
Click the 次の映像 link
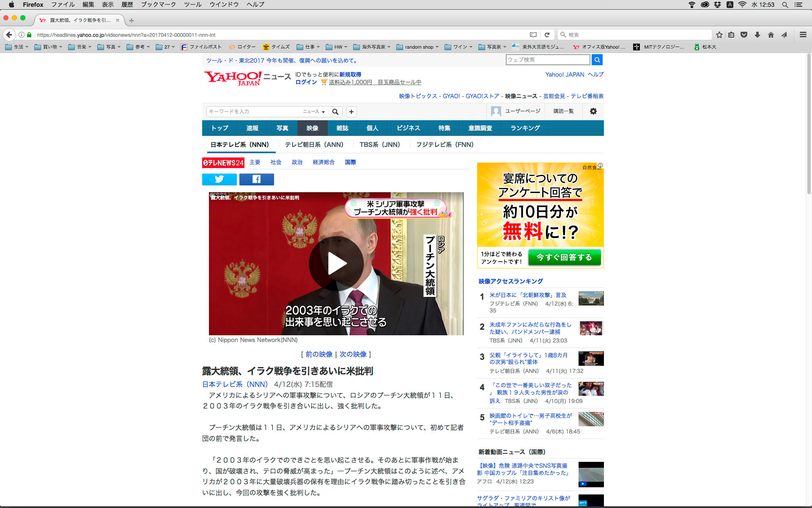[353, 354]
